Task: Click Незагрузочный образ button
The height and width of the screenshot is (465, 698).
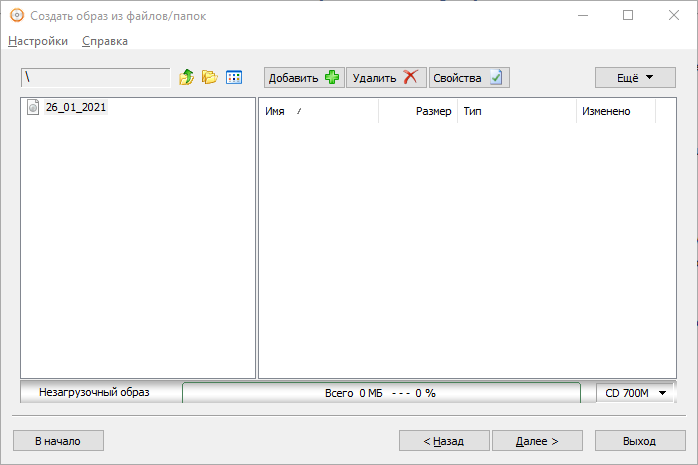Action: point(101,392)
